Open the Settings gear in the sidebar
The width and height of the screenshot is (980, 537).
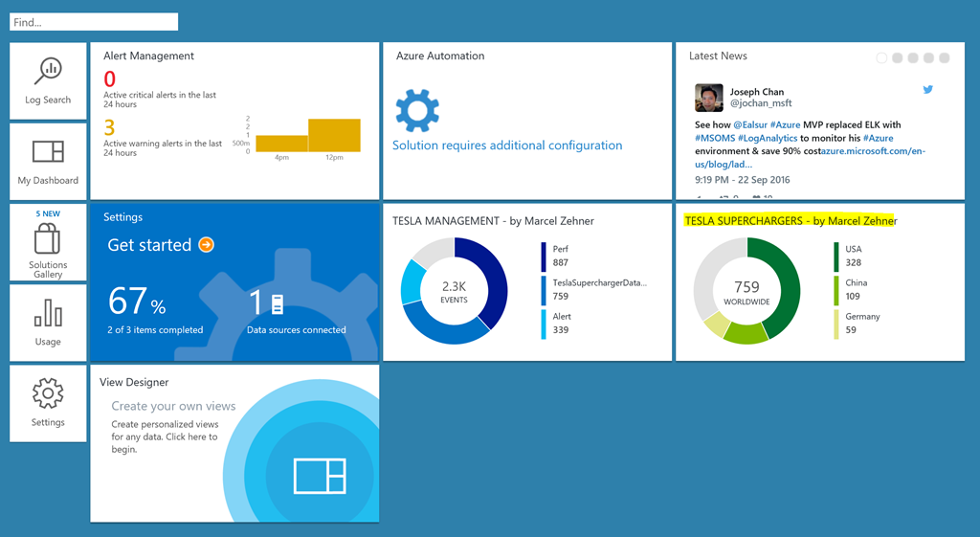point(48,392)
